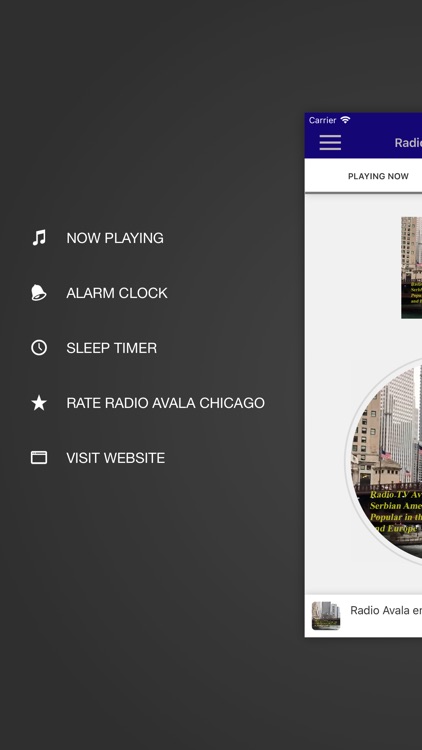This screenshot has height=750, width=422.
Task: Open the NOW PLAYING menu entry
Action: point(115,238)
